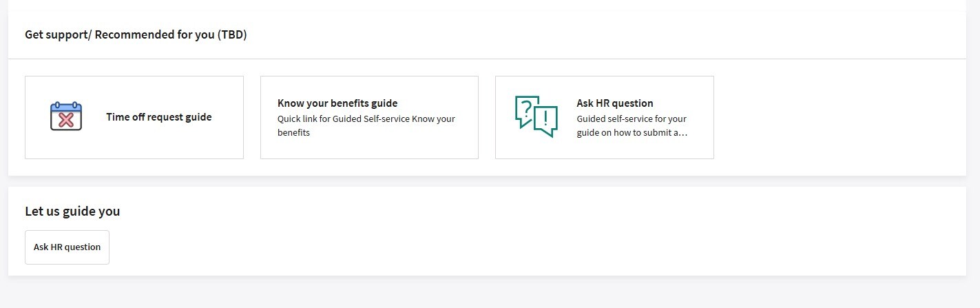Open the Know your benefits guide title
The width and height of the screenshot is (980, 308).
click(337, 103)
